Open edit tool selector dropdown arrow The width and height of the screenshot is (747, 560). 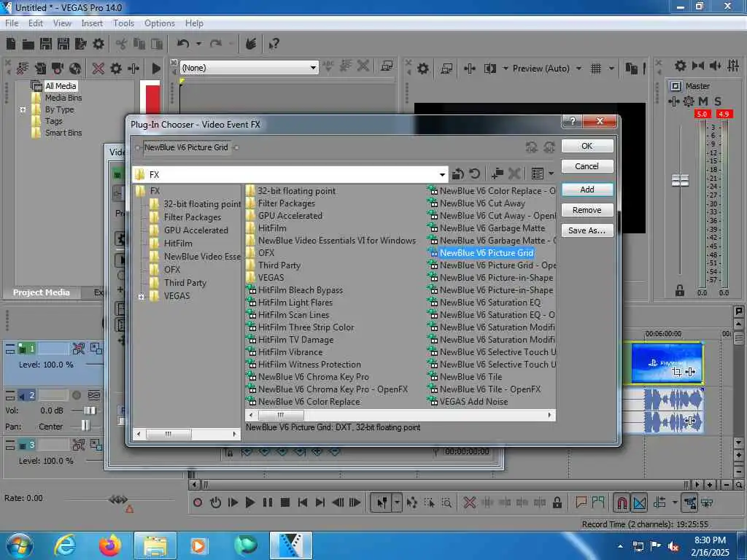click(396, 502)
